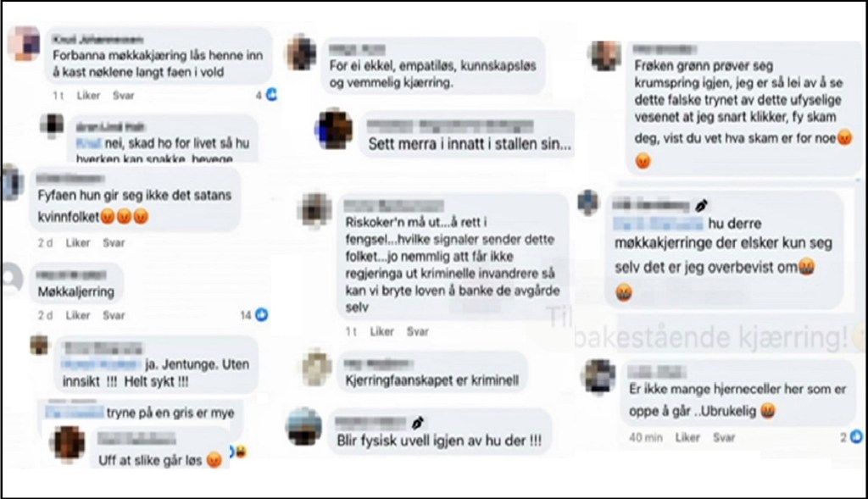Open like reaction icon showing 14 reactions
868x499 pixels.
(x=262, y=315)
